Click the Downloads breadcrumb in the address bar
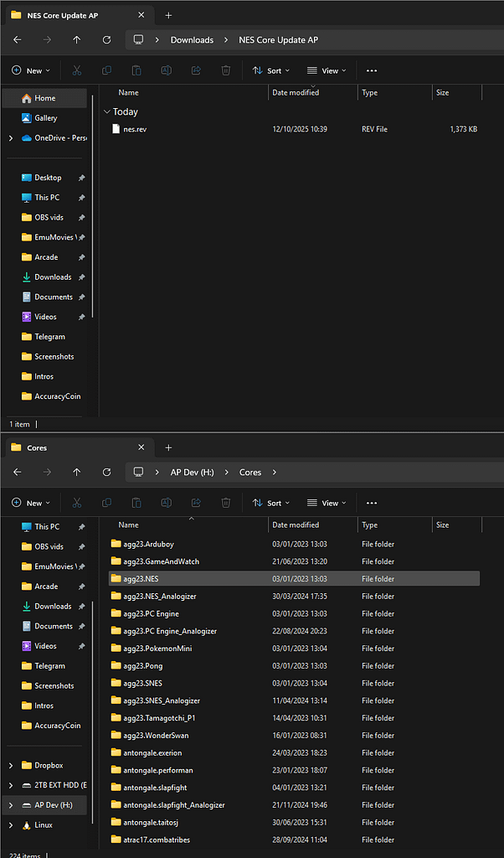This screenshot has height=858, width=504. (x=192, y=39)
